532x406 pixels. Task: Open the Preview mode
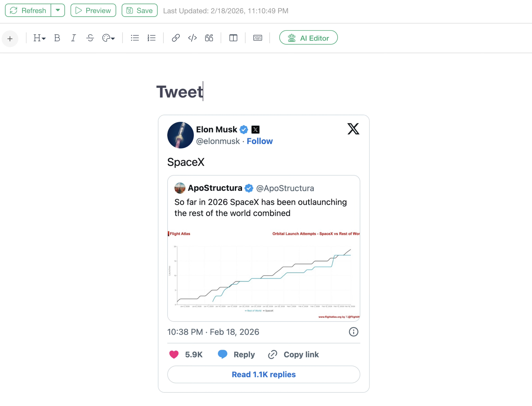[x=93, y=10]
